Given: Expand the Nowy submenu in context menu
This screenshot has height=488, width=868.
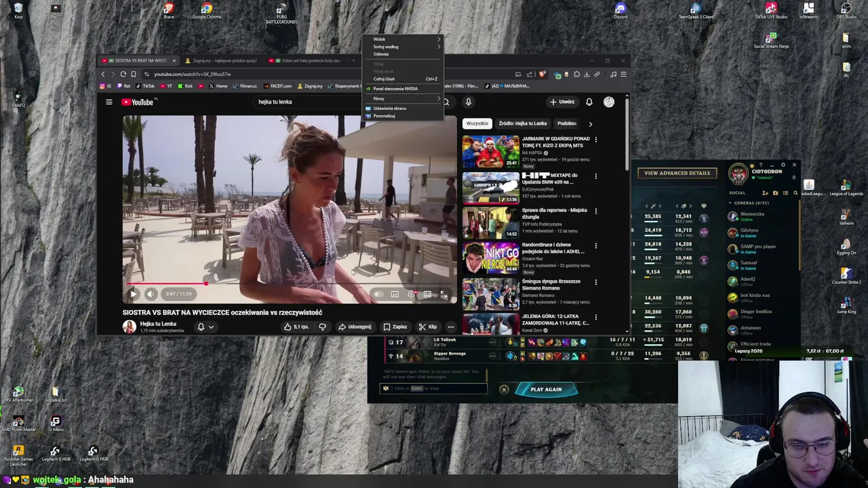Looking at the screenshot, I should [x=403, y=98].
